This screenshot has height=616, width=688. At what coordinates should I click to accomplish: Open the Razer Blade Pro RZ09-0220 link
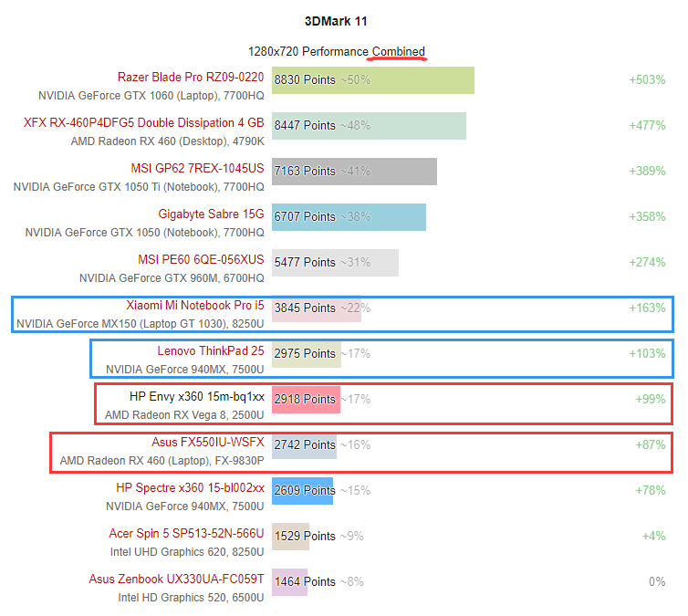[191, 78]
